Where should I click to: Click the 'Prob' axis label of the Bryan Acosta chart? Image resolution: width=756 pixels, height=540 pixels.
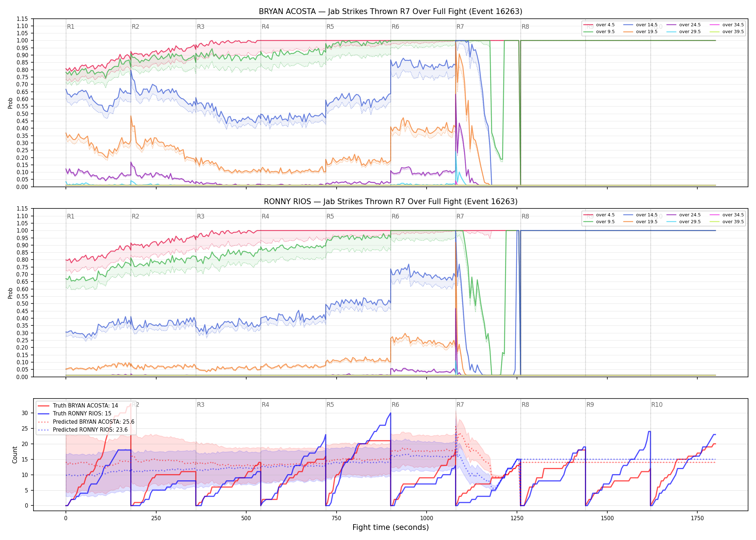10,103
